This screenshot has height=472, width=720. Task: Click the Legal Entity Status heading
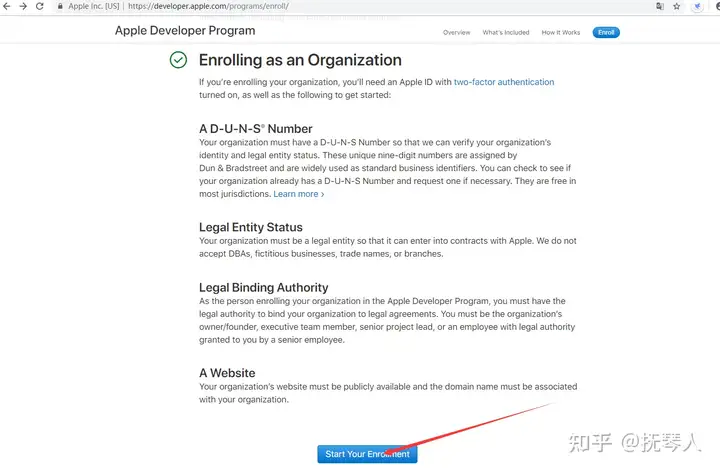click(251, 227)
